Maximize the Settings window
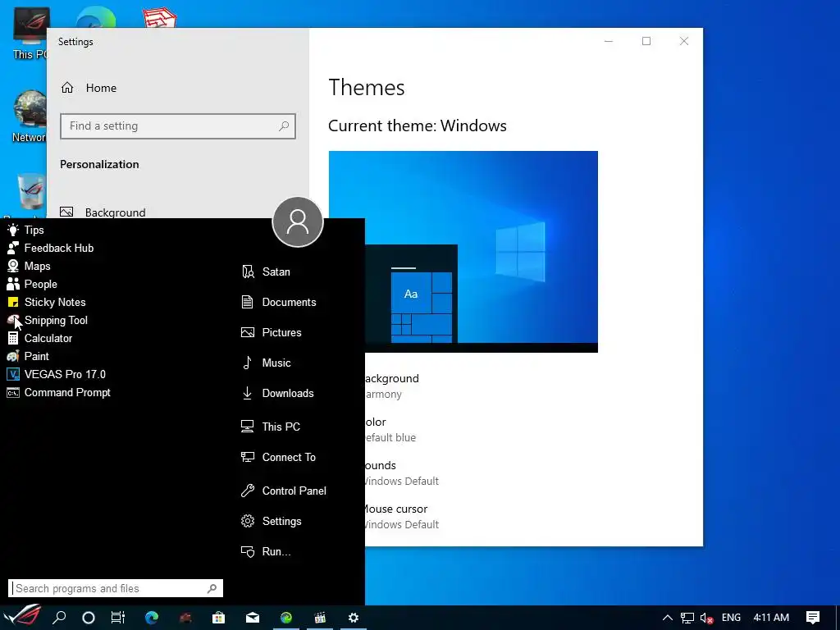This screenshot has height=630, width=840. (646, 41)
